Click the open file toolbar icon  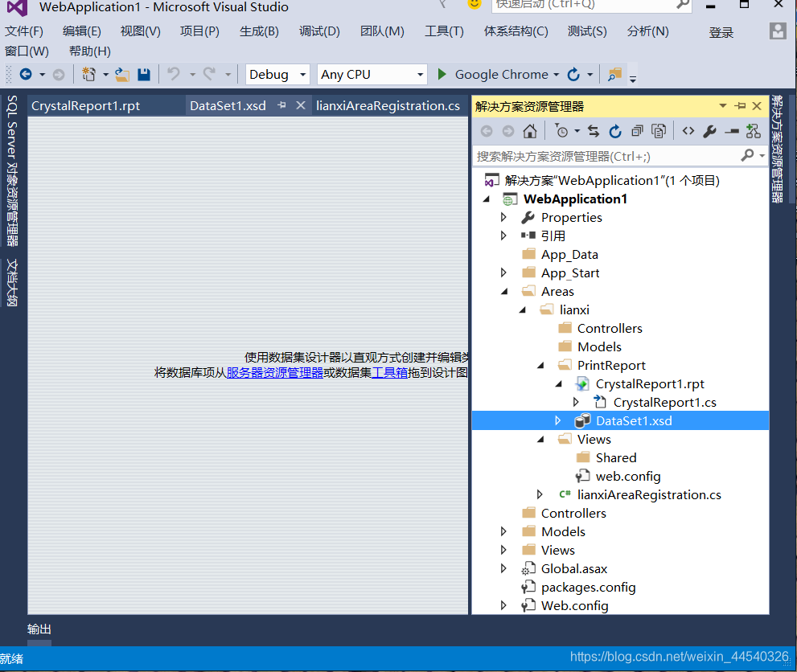coord(122,75)
